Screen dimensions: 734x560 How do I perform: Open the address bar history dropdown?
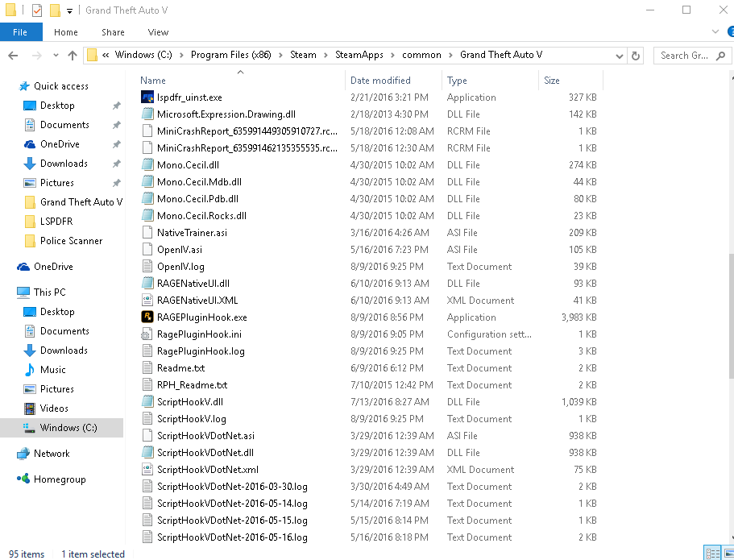[x=620, y=56]
